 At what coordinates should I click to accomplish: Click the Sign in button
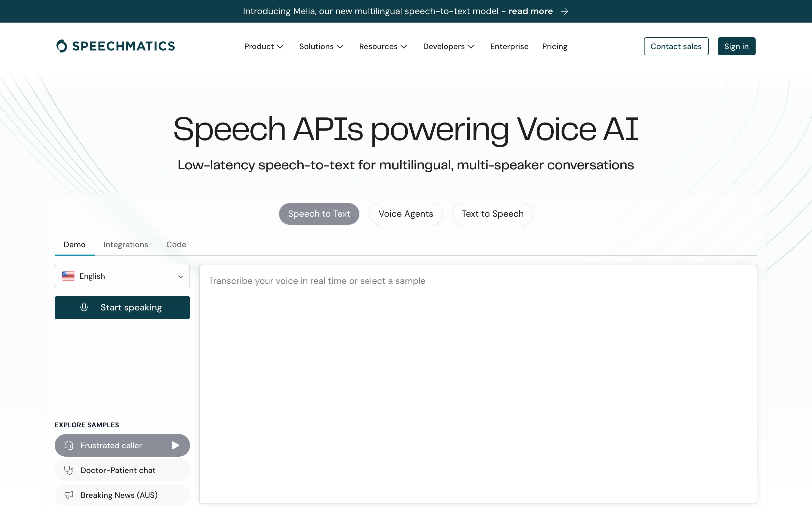click(x=736, y=46)
